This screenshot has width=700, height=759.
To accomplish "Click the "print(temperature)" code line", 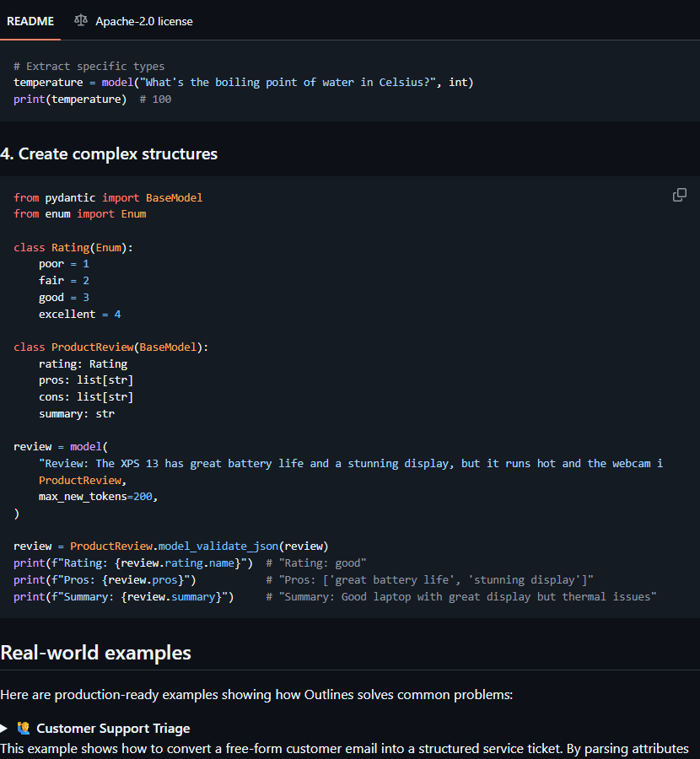I will pos(70,100).
